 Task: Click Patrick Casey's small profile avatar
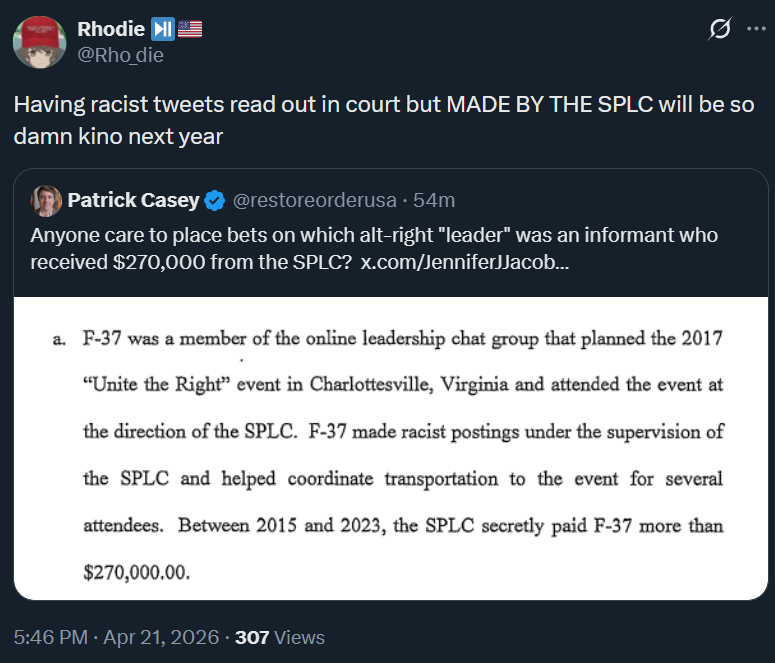[x=46, y=201]
